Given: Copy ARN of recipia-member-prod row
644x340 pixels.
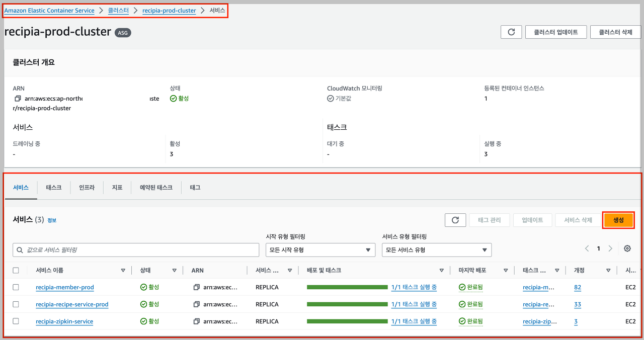Looking at the screenshot, I should [x=197, y=287].
